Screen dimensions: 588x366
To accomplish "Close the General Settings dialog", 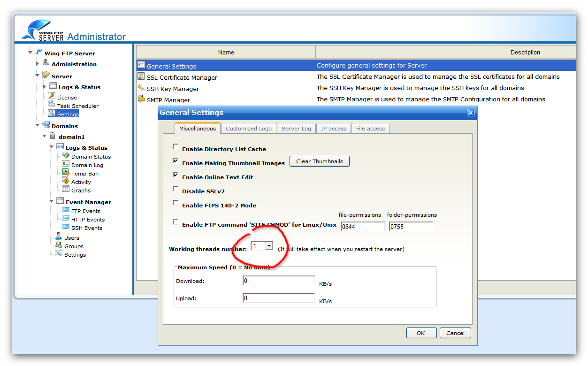I will coord(471,113).
